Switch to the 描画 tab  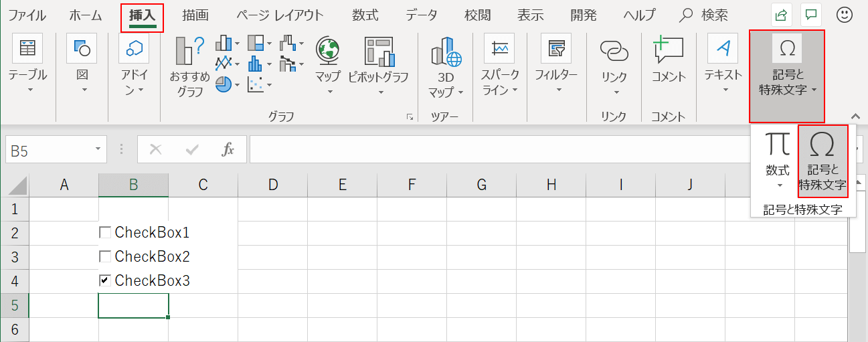[x=195, y=15]
